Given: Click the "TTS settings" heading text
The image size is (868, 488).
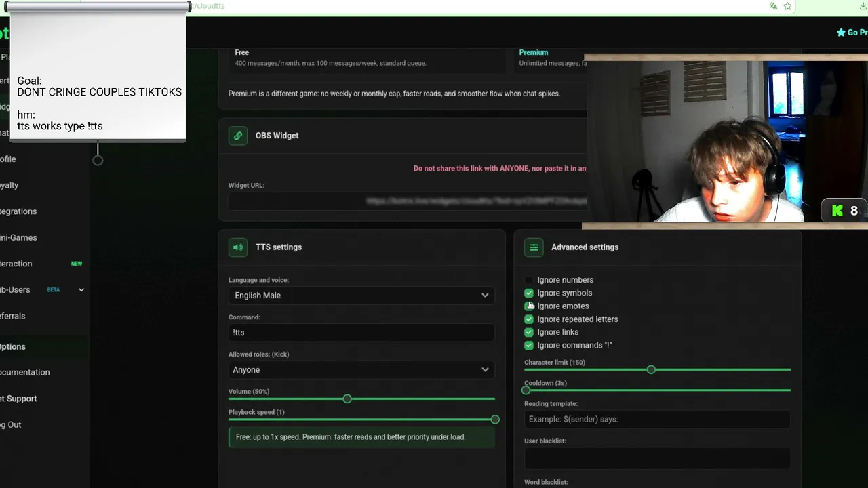Looking at the screenshot, I should 279,247.
